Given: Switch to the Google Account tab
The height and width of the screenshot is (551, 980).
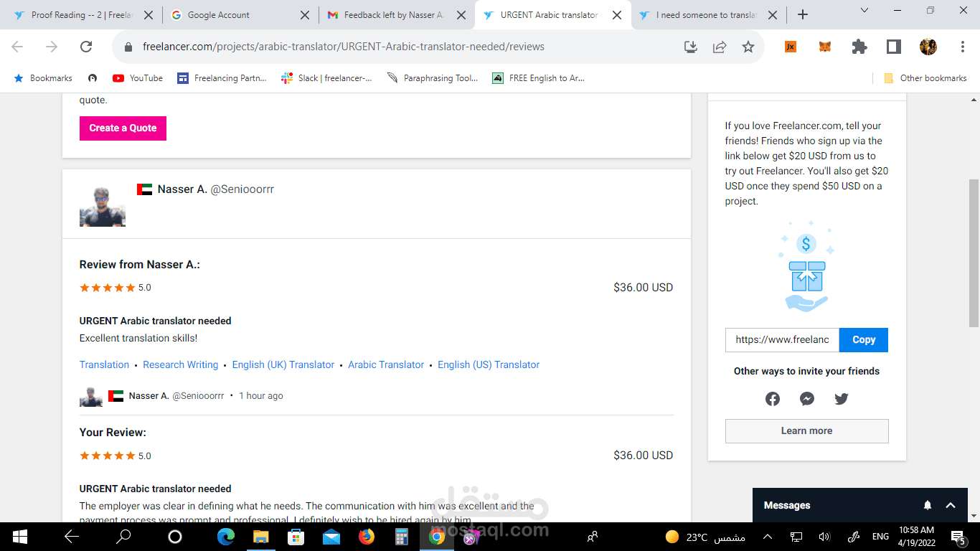Looking at the screenshot, I should tap(240, 14).
